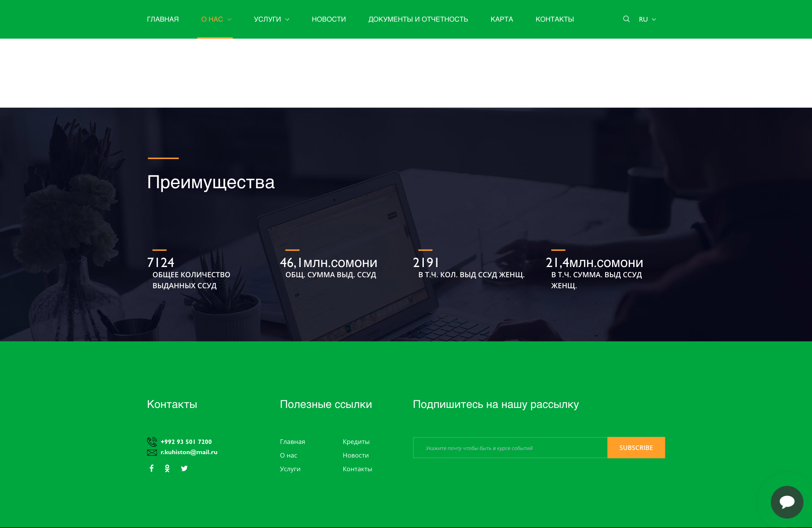
Task: Click the SUBSCRIBE button
Action: (636, 448)
